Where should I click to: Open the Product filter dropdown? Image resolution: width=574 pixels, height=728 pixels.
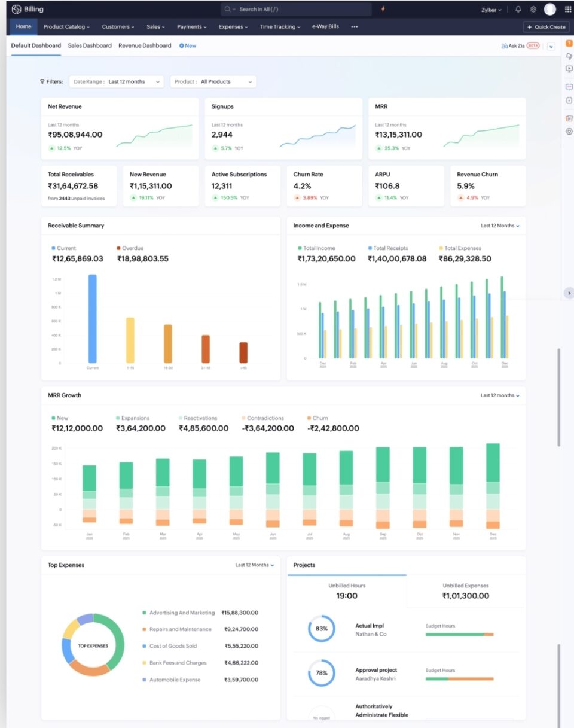coord(213,82)
